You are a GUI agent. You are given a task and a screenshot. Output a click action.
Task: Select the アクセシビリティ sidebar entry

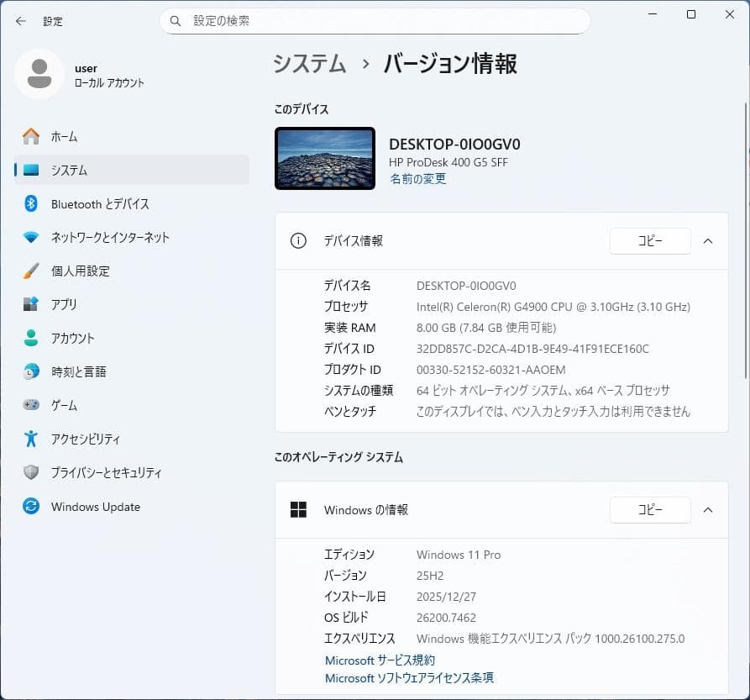[x=33, y=439]
